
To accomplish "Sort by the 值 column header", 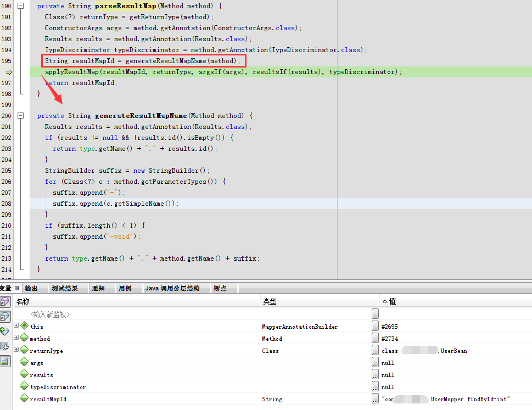I will (456, 301).
